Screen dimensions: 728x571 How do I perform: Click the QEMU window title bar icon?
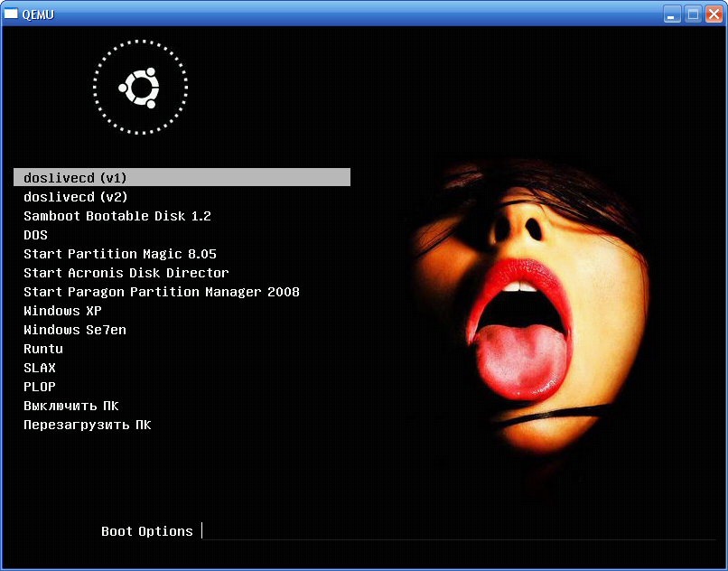tap(11, 14)
